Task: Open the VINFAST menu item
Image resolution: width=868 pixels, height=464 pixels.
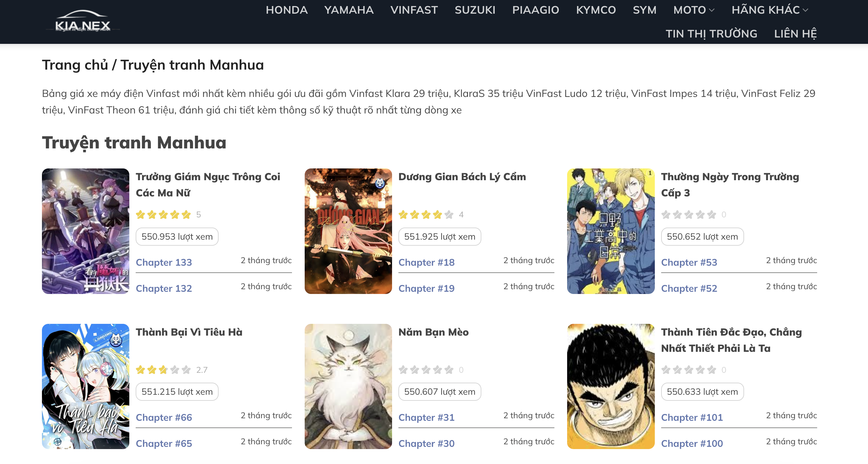Action: (x=414, y=10)
